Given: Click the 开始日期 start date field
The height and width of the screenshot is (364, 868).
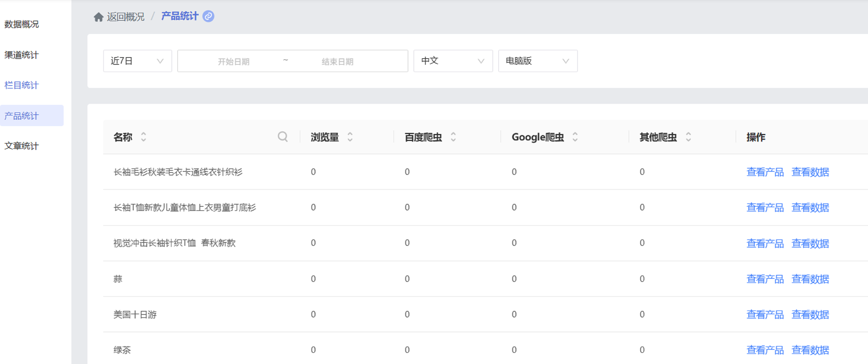Looking at the screenshot, I should tap(233, 62).
